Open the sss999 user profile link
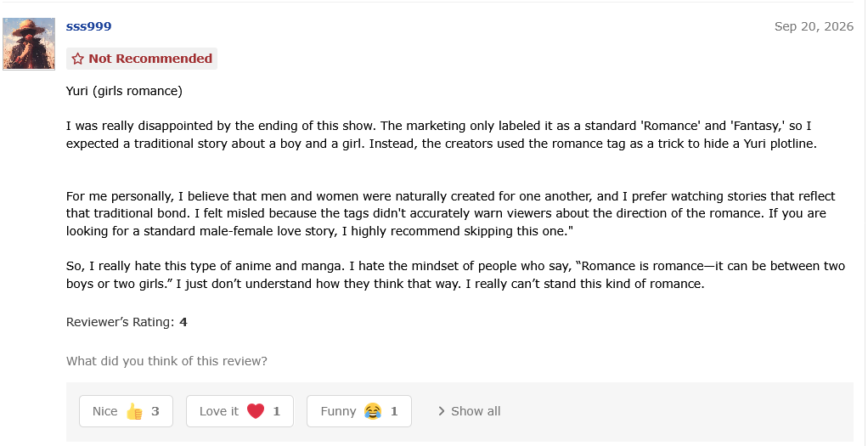The height and width of the screenshot is (446, 868). (88, 26)
